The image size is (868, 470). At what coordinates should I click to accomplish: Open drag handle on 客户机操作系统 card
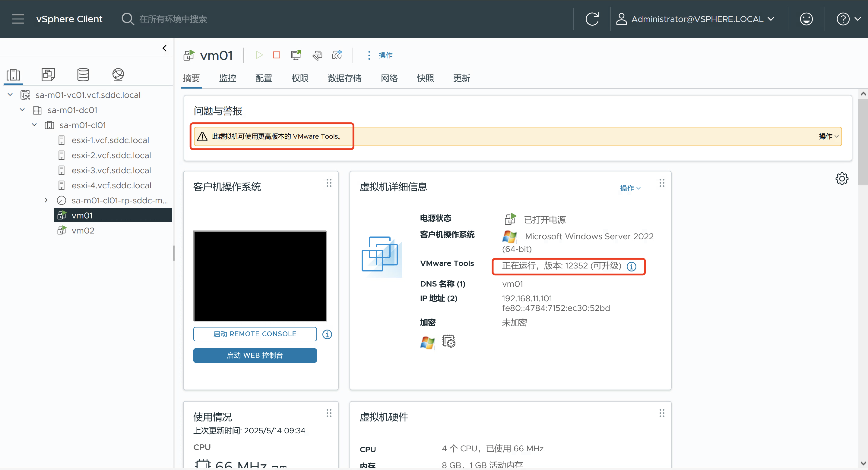click(329, 183)
